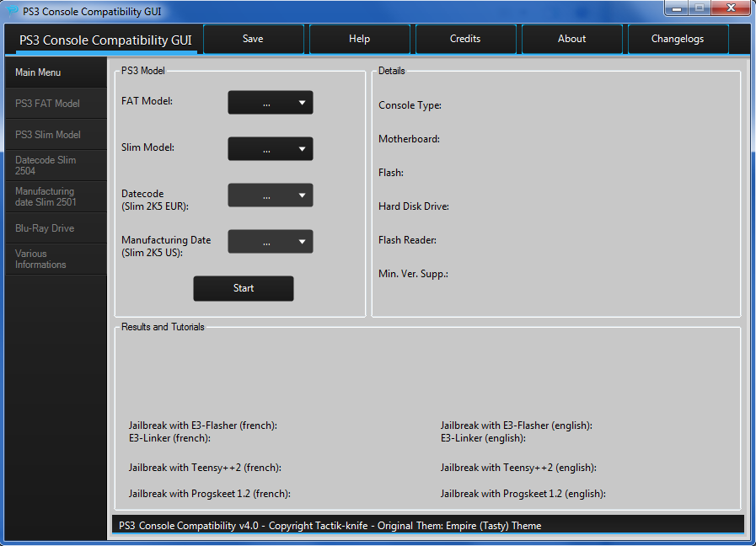Open Datecode Slim 2504 sidebar item
This screenshot has width=756, height=546.
pyautogui.click(x=56, y=165)
